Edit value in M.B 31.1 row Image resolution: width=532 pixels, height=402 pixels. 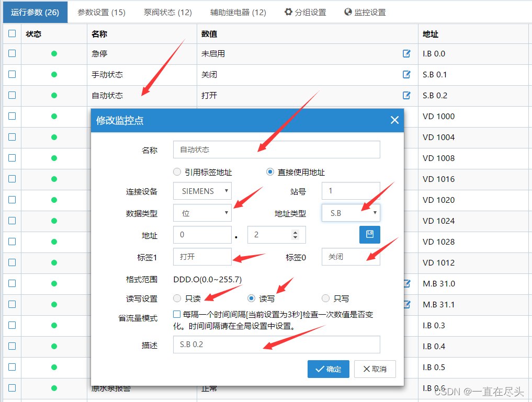point(407,304)
